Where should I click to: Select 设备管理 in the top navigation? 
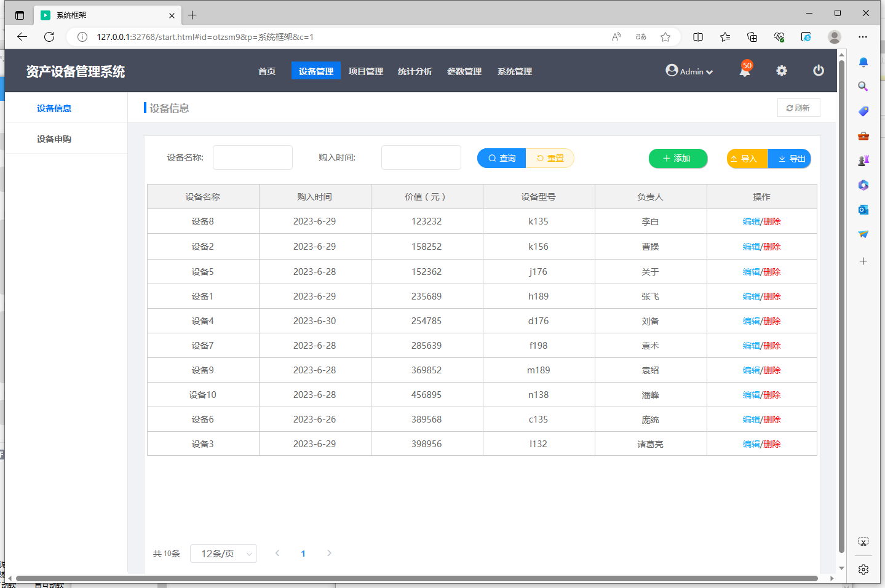316,71
